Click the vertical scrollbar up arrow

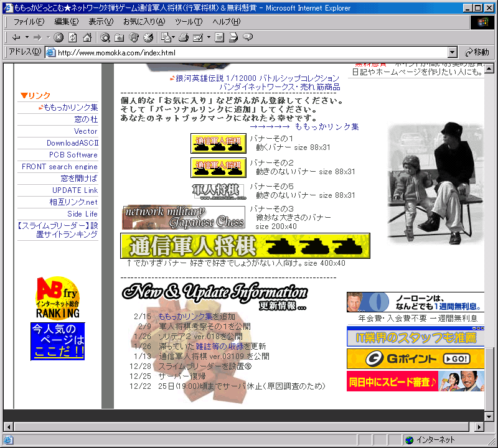(x=489, y=68)
